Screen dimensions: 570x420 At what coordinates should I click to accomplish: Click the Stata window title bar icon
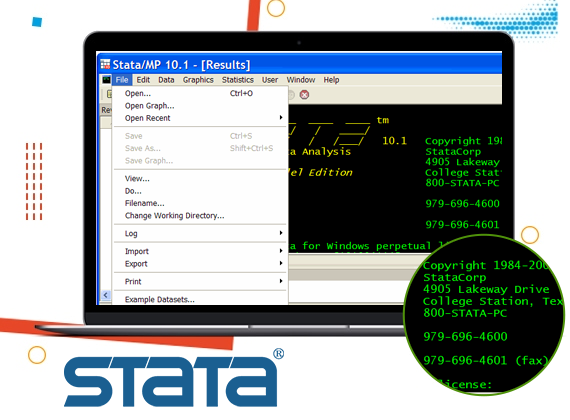pyautogui.click(x=105, y=64)
